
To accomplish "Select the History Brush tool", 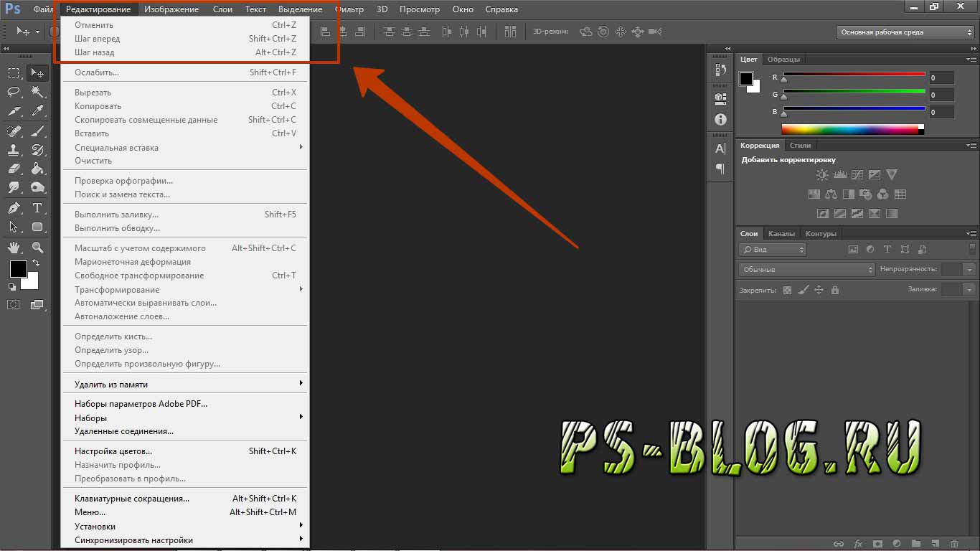I will (37, 150).
